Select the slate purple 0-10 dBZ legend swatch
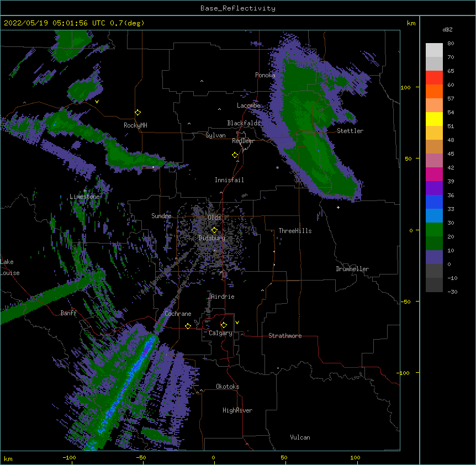This screenshot has height=465, width=476. click(x=434, y=257)
